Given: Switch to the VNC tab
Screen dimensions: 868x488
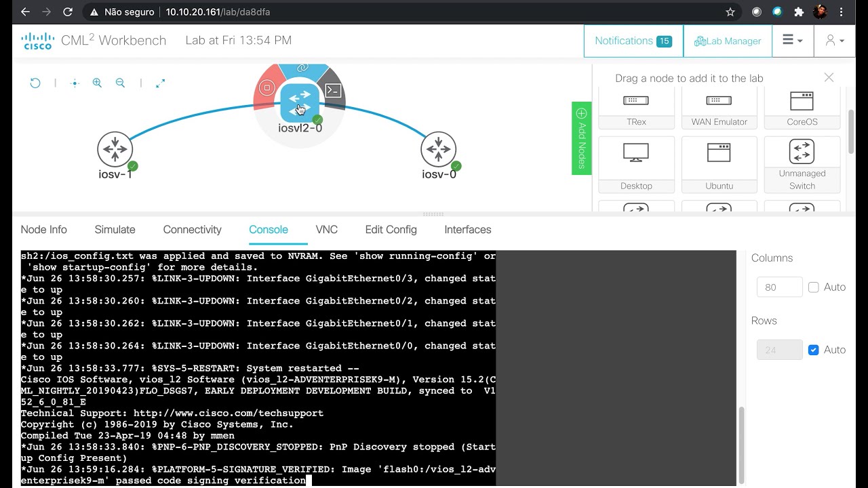Looking at the screenshot, I should point(327,230).
